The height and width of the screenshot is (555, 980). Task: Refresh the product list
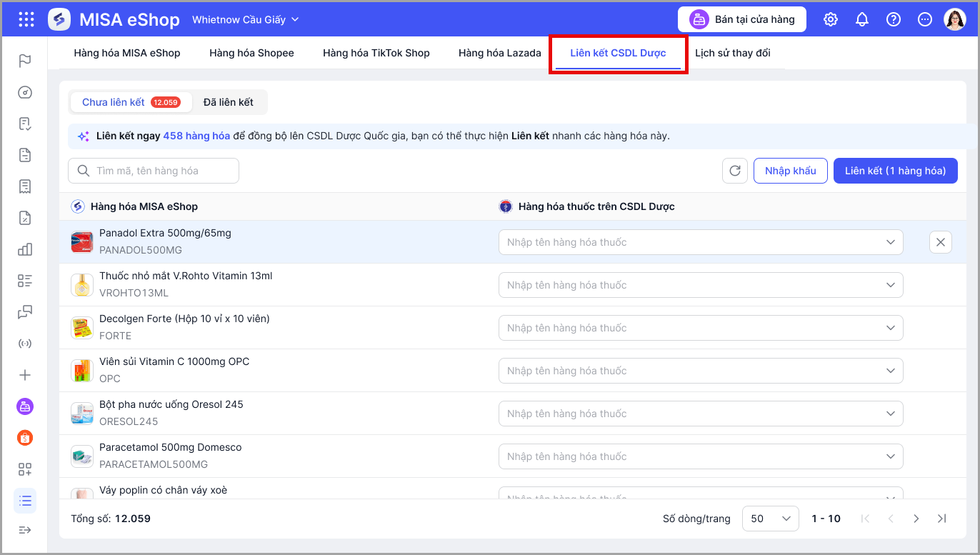(x=735, y=171)
